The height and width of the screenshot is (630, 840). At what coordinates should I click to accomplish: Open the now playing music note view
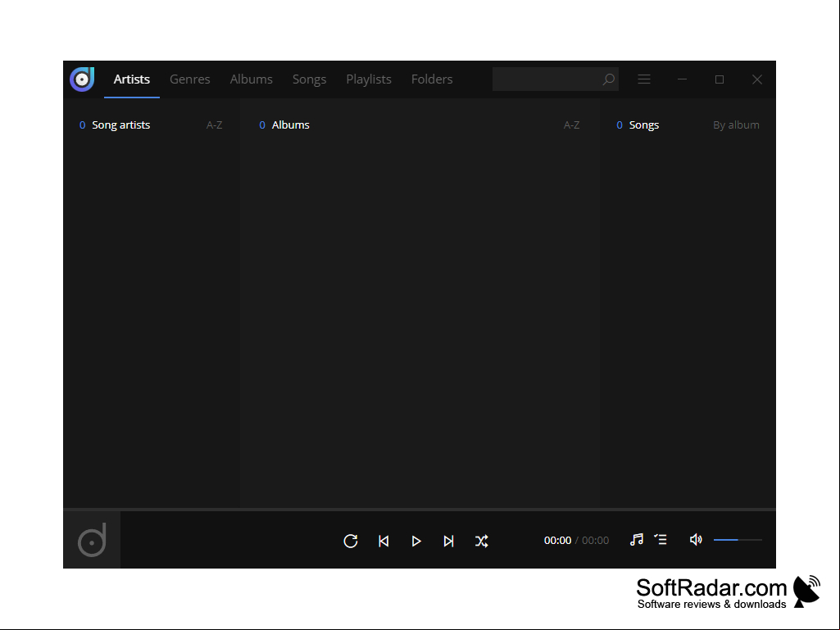point(637,539)
